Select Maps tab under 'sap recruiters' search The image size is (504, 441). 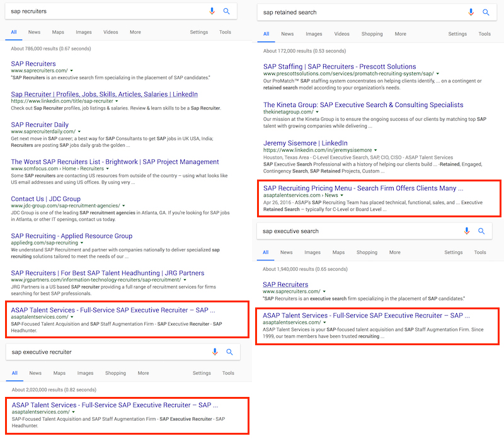click(x=58, y=32)
